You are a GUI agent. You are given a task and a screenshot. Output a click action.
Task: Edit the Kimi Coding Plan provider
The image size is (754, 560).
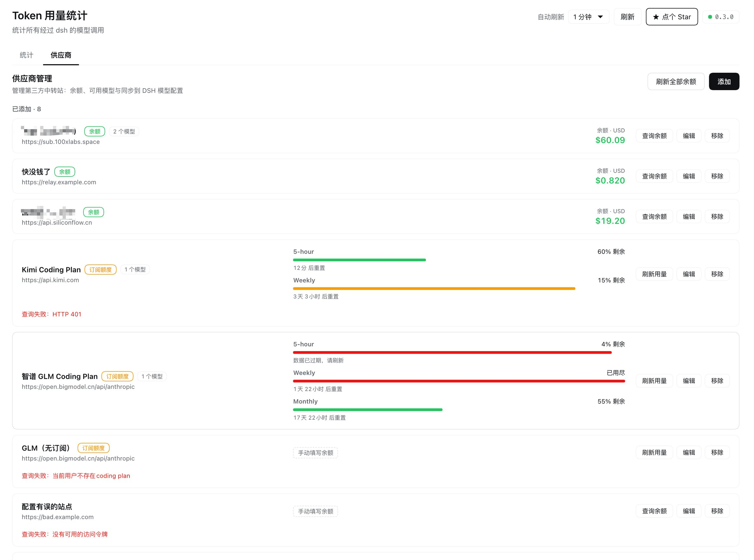pyautogui.click(x=689, y=274)
